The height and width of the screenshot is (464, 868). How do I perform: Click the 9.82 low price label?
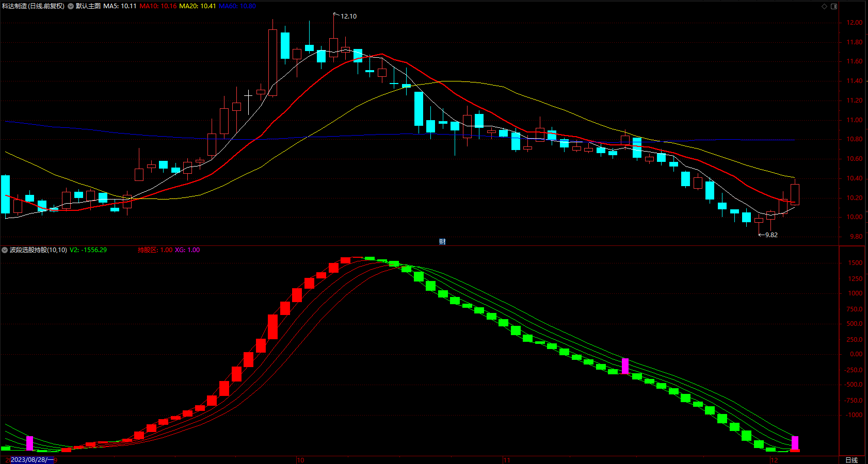[771, 235]
